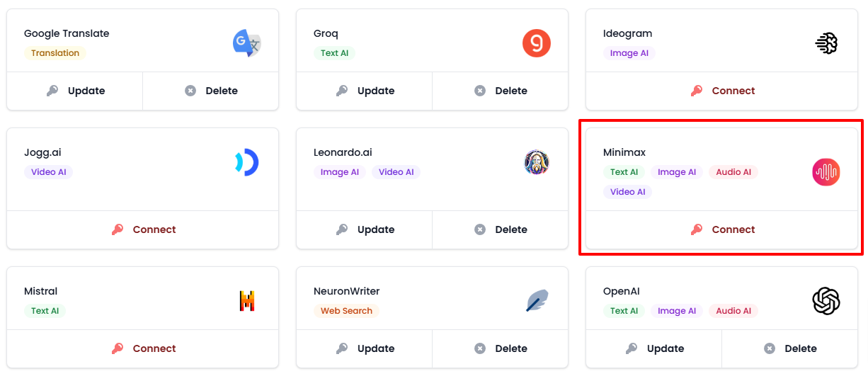The width and height of the screenshot is (868, 381).
Task: Select the Web Search tag on NeuronWriter
Action: 346,311
